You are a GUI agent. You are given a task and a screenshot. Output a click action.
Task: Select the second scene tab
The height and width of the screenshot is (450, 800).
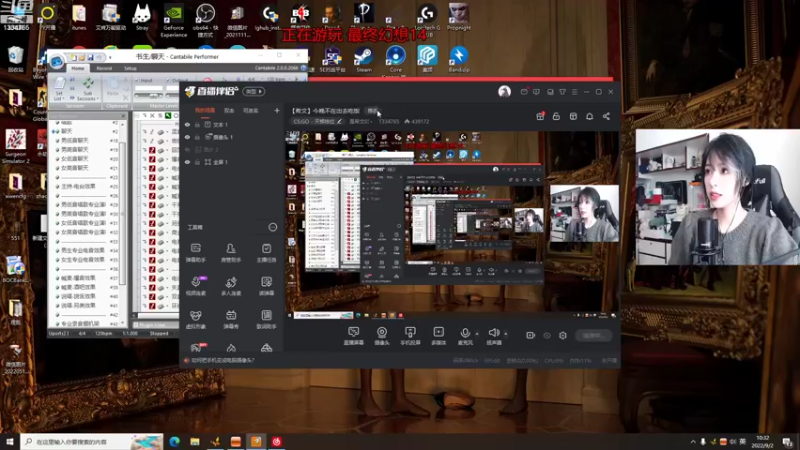click(x=229, y=110)
